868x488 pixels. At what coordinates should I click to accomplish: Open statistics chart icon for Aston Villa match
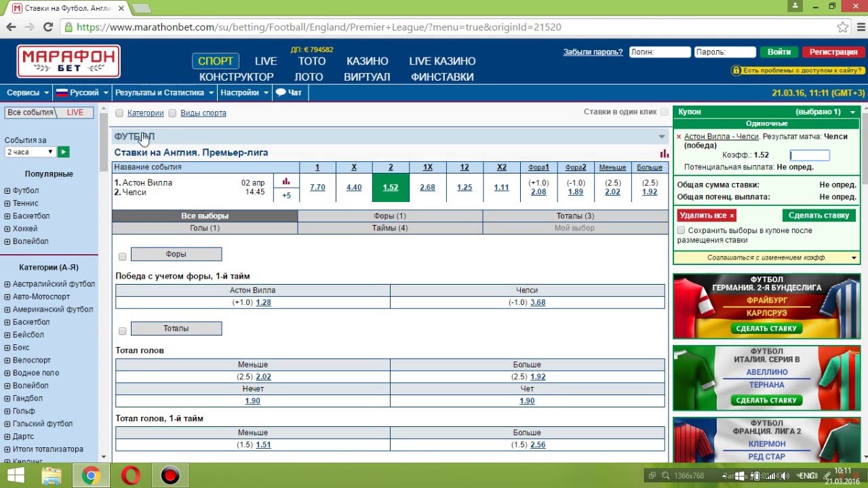coord(286,182)
